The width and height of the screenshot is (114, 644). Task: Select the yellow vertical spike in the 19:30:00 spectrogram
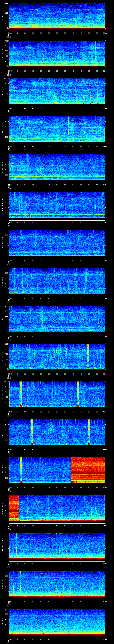96,53
